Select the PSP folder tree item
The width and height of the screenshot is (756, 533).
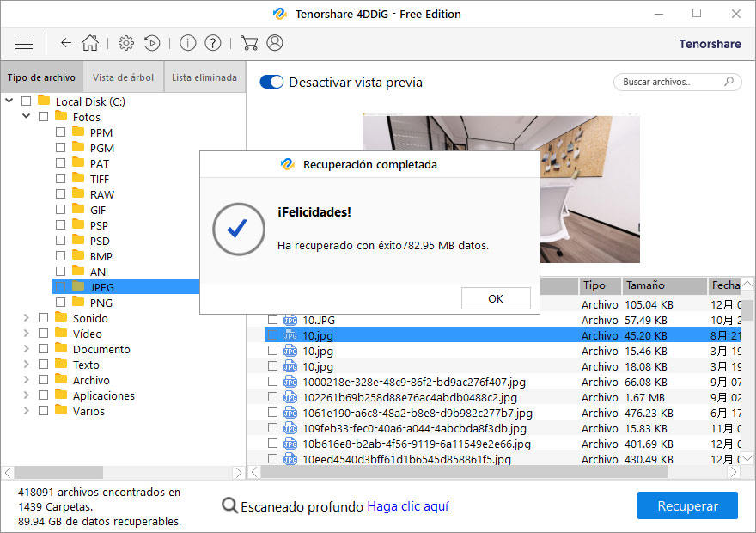point(99,225)
